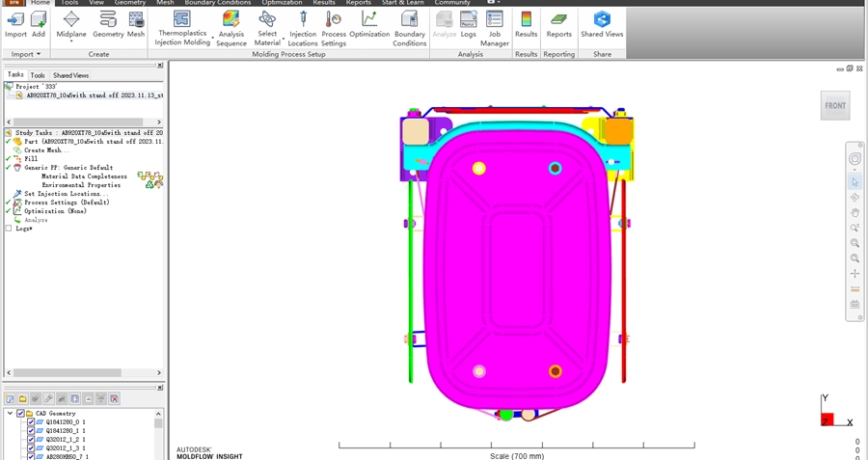Open Thermoplastics Injection Molding dropdown
Viewport: 868px width, 460px height.
pyautogui.click(x=212, y=39)
